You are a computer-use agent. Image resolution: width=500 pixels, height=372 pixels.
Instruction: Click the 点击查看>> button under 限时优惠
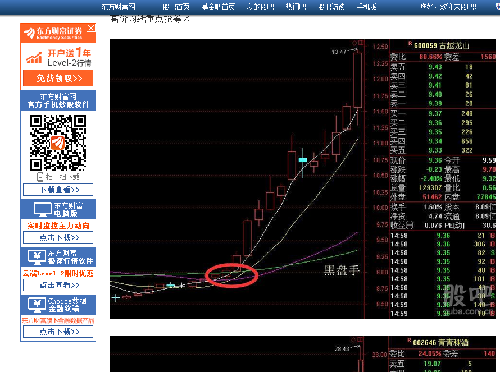tap(58, 285)
